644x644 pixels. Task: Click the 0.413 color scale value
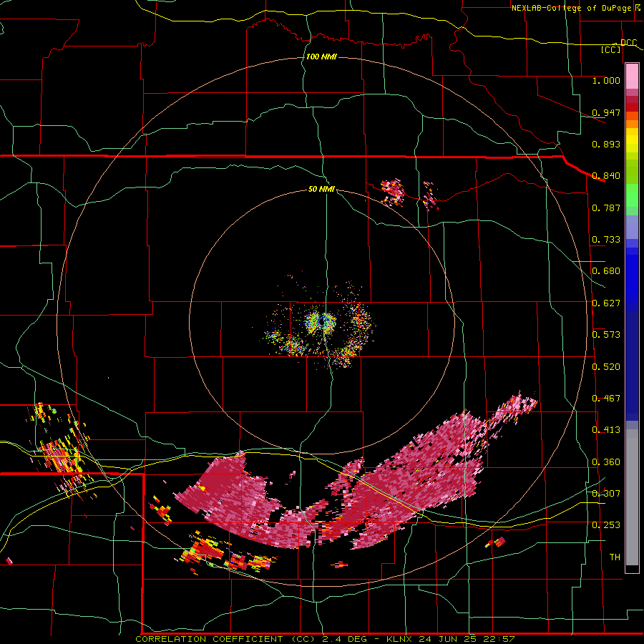pos(606,430)
